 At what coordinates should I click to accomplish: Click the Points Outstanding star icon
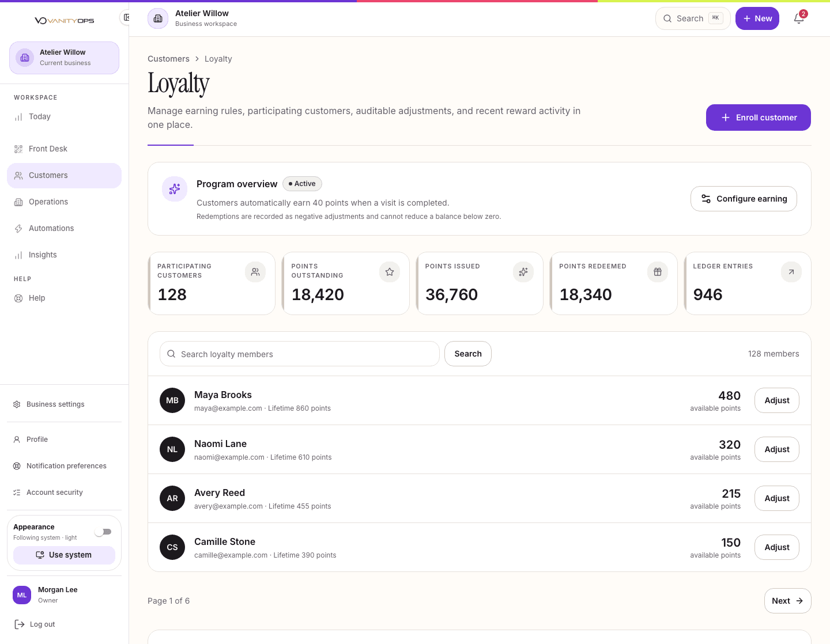coord(390,272)
